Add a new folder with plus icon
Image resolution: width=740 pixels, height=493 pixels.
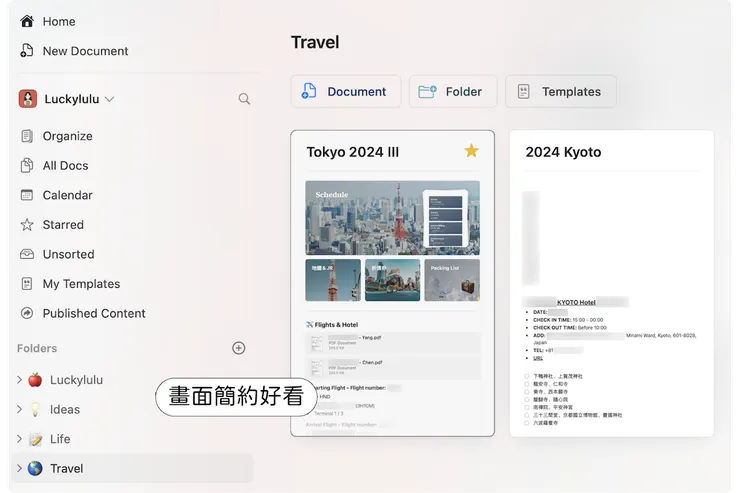pyautogui.click(x=239, y=348)
